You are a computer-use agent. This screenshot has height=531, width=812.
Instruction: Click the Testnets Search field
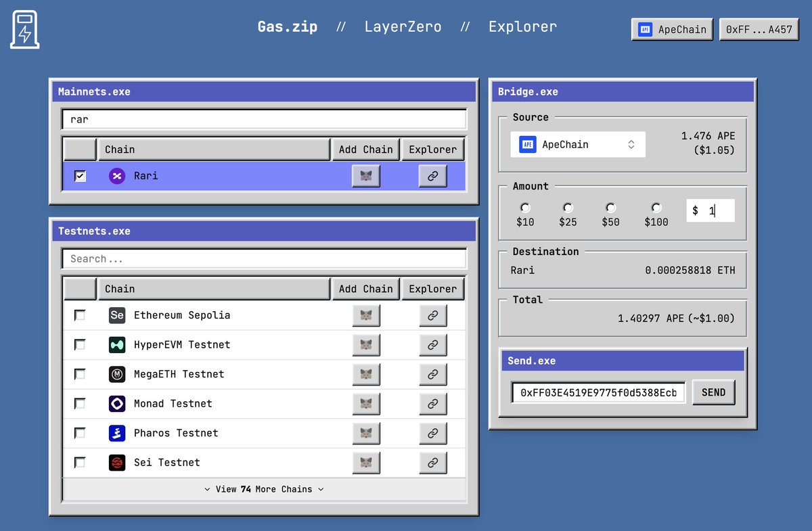[264, 258]
